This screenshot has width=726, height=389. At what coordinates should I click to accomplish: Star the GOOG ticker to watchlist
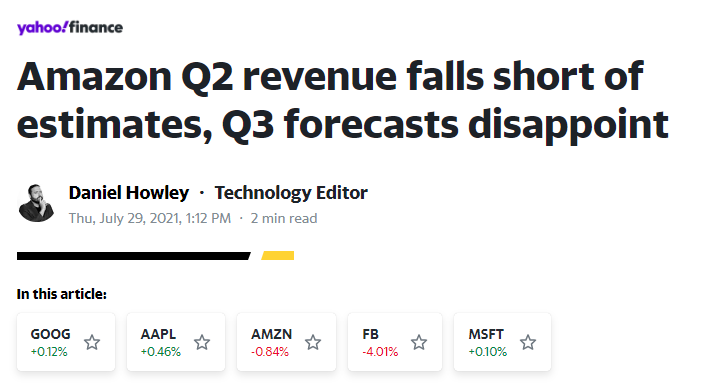(92, 343)
